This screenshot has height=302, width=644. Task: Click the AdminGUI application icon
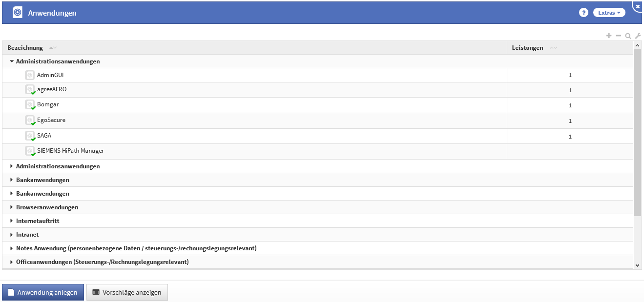30,75
